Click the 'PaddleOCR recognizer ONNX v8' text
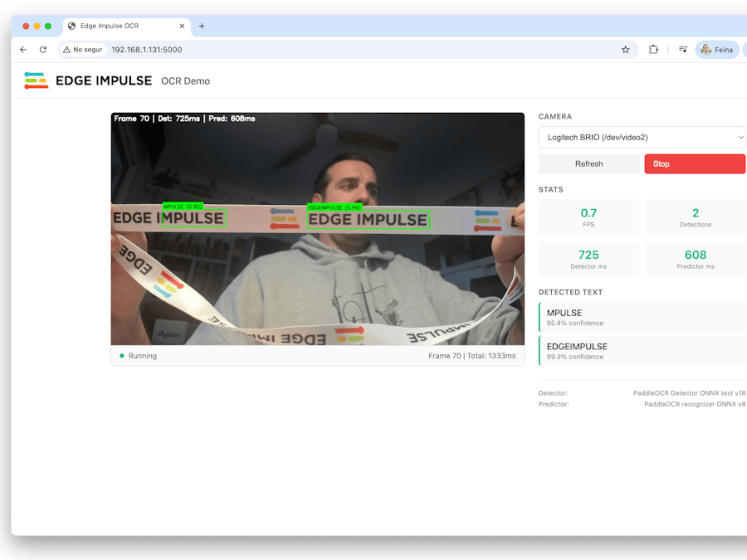Image resolution: width=747 pixels, height=560 pixels. [x=695, y=404]
